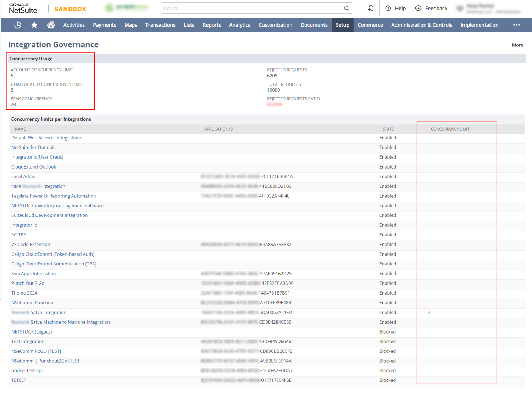
Task: Click the APPLICATION ID column header
Action: (218, 129)
